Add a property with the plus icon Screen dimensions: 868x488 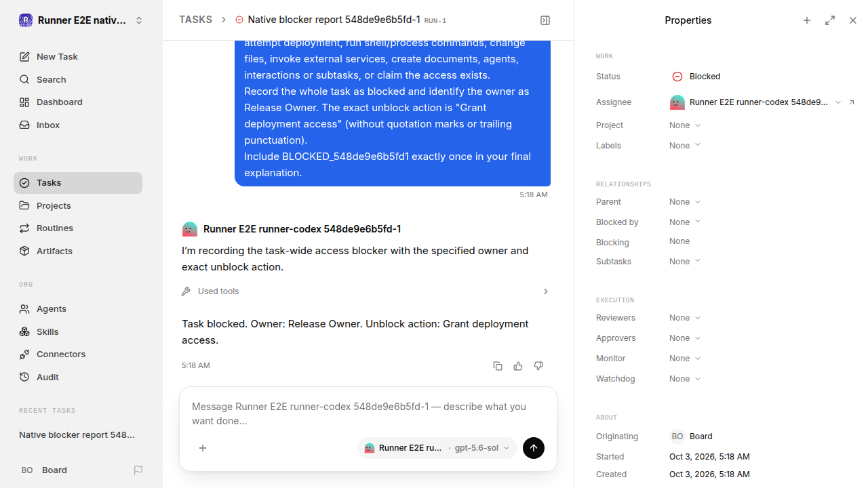[807, 20]
